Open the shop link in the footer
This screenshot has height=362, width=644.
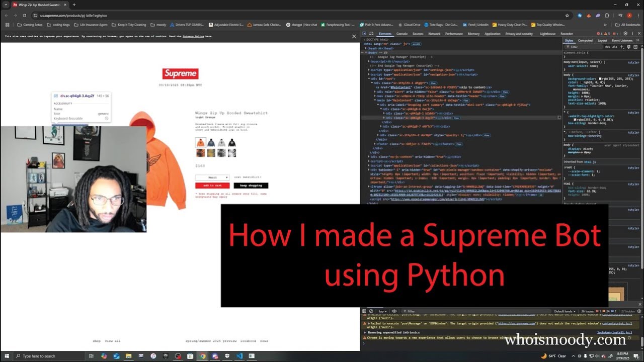tap(97, 341)
